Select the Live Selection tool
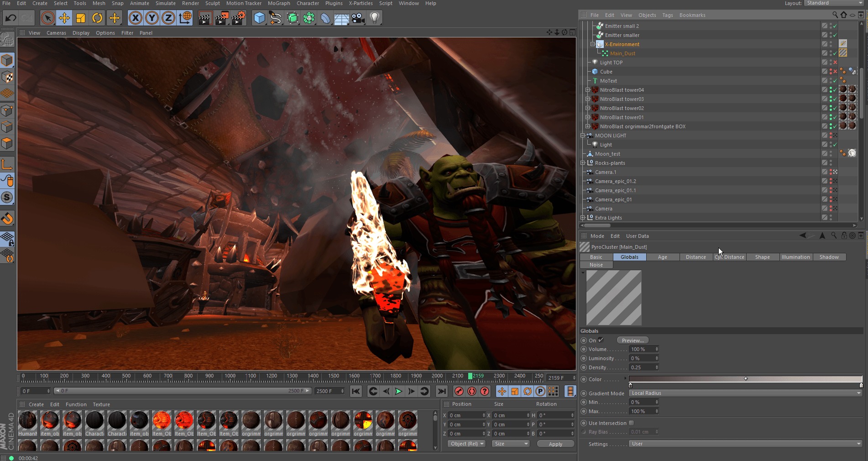This screenshot has width=868, height=461. (x=47, y=18)
